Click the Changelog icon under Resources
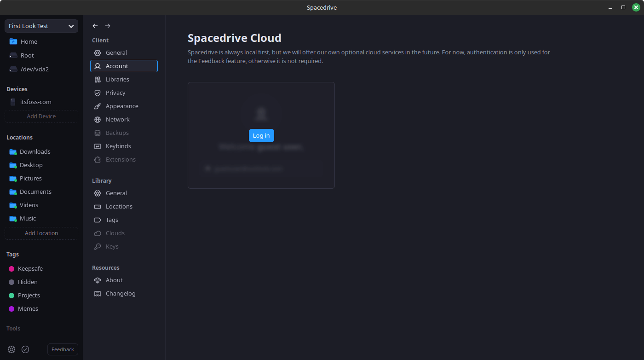This screenshot has width=644, height=360. coord(97,293)
